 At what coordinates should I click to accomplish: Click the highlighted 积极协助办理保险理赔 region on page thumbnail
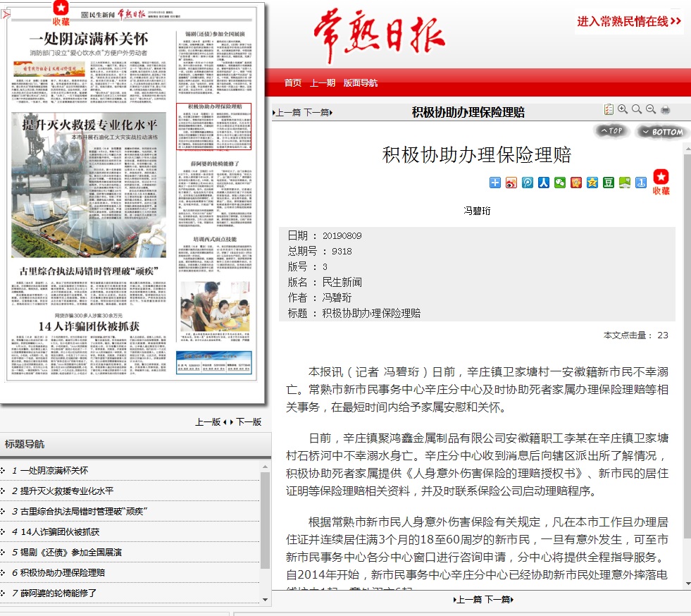pos(213,127)
